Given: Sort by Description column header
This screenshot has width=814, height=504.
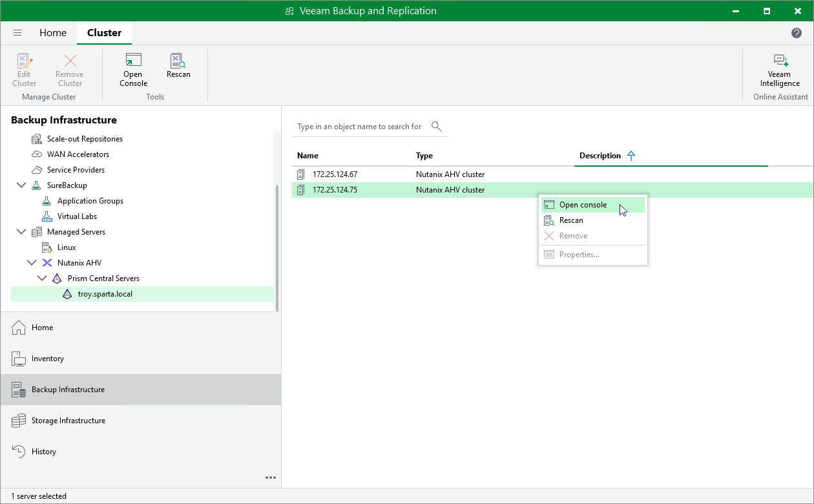Looking at the screenshot, I should pos(600,156).
